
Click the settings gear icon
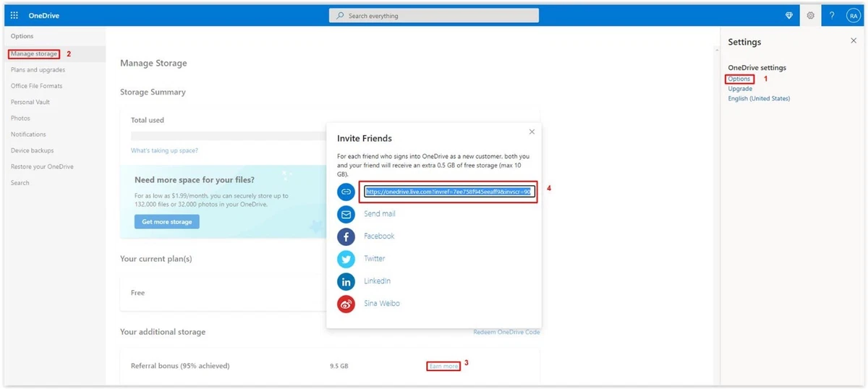point(810,15)
